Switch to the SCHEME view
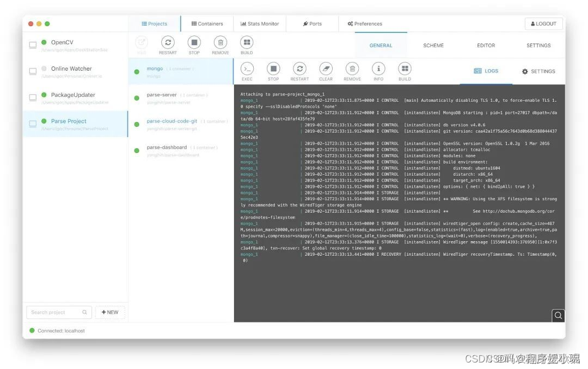This screenshot has width=588, height=369. [x=433, y=45]
